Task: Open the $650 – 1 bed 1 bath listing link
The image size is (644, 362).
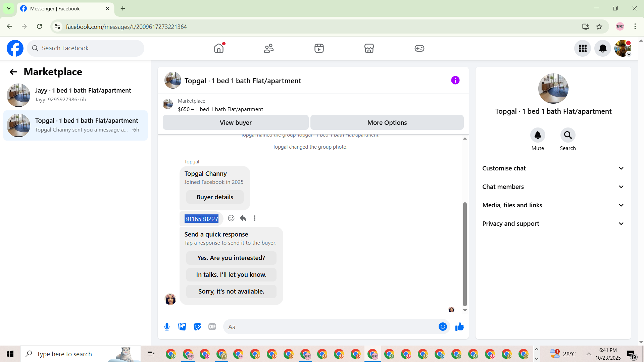Action: click(220, 109)
